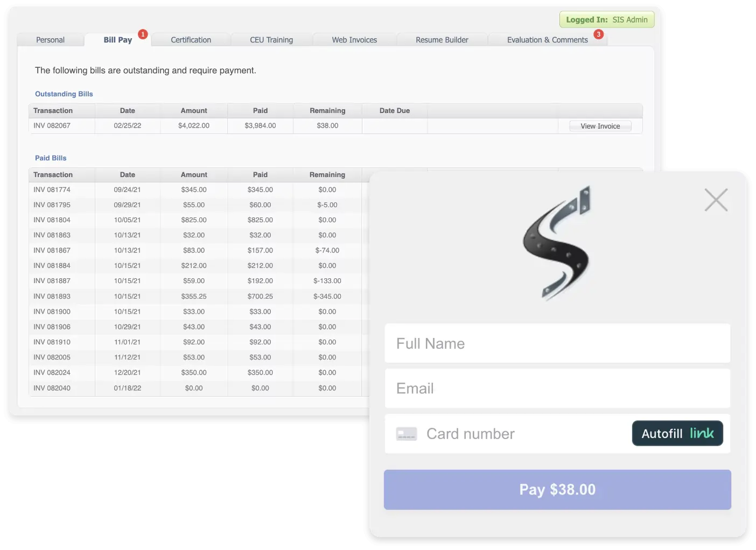The width and height of the screenshot is (756, 550).
Task: Switch to the Personal tab
Action: (x=50, y=40)
